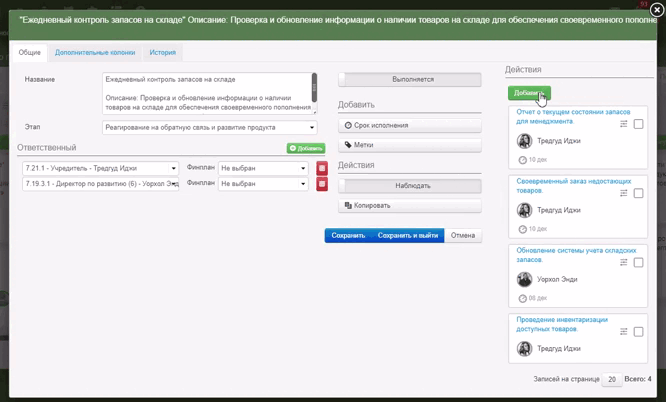Viewport: 666px width, 402px height.
Task: Click the Отмена button
Action: coord(463,235)
